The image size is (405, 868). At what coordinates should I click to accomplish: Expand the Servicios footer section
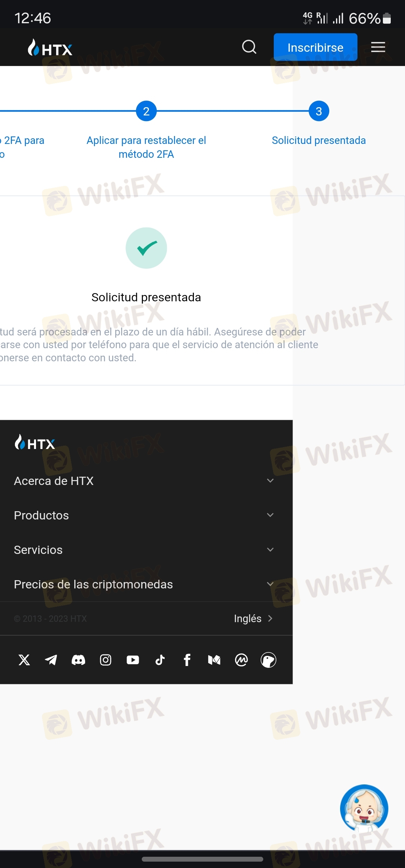144,550
